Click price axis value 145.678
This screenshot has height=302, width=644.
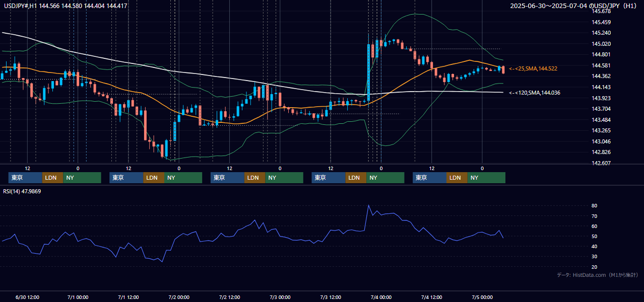tap(601, 11)
